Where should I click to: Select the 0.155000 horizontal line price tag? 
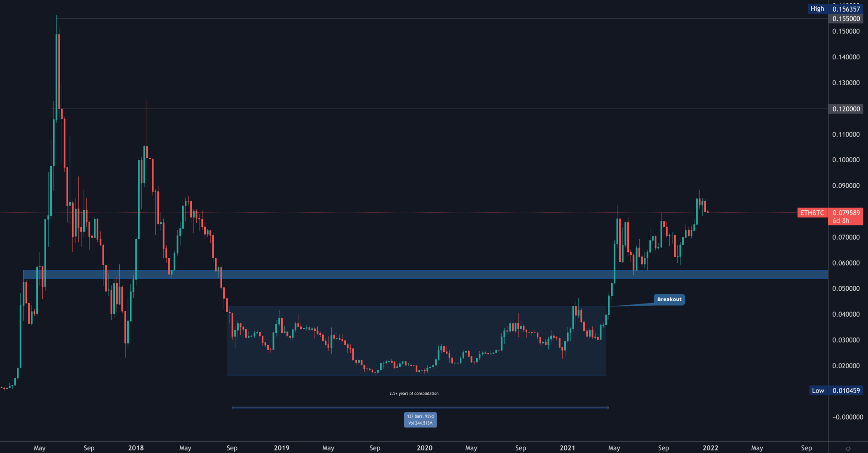[x=846, y=19]
